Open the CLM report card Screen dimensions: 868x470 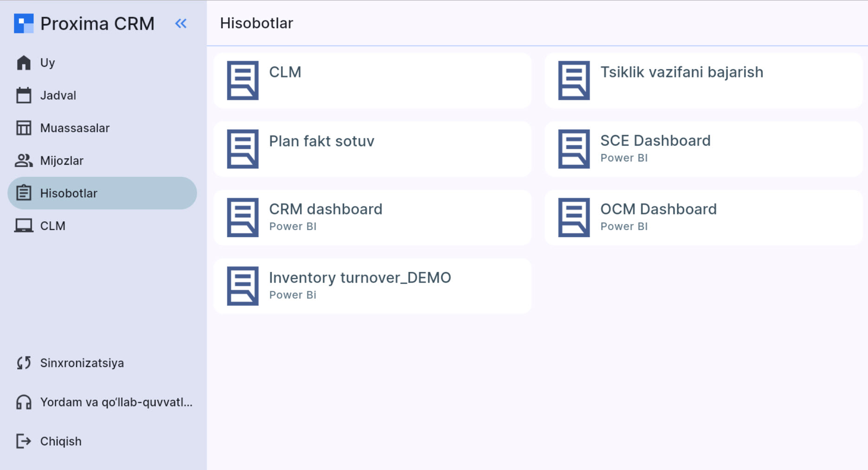(372, 80)
